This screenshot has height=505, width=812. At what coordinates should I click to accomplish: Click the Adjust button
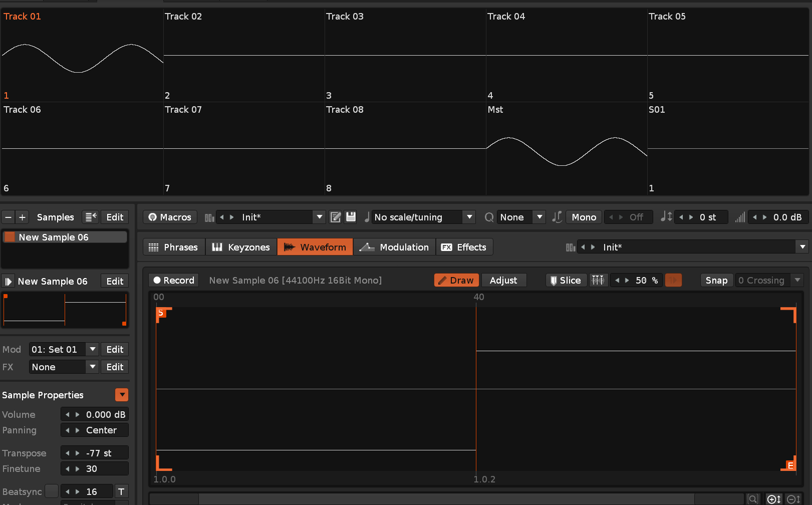[x=503, y=280]
